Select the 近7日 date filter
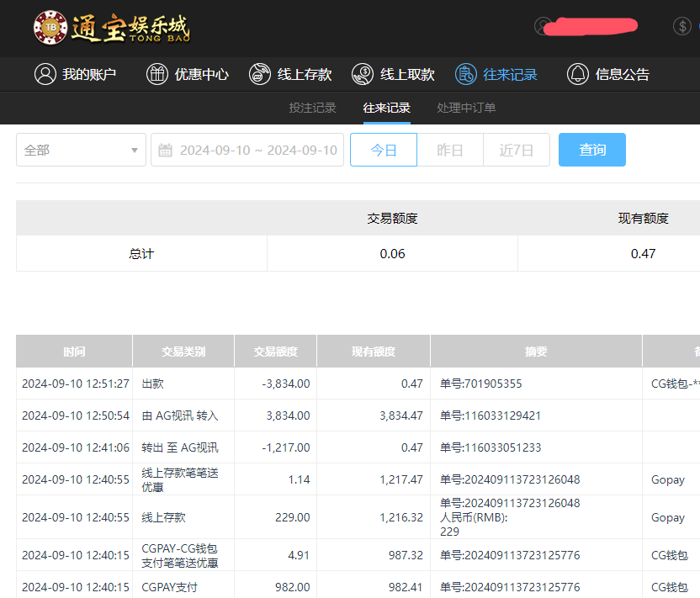 517,149
